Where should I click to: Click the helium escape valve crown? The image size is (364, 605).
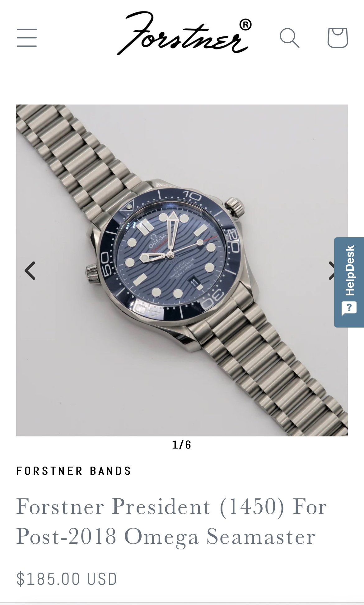93,273
